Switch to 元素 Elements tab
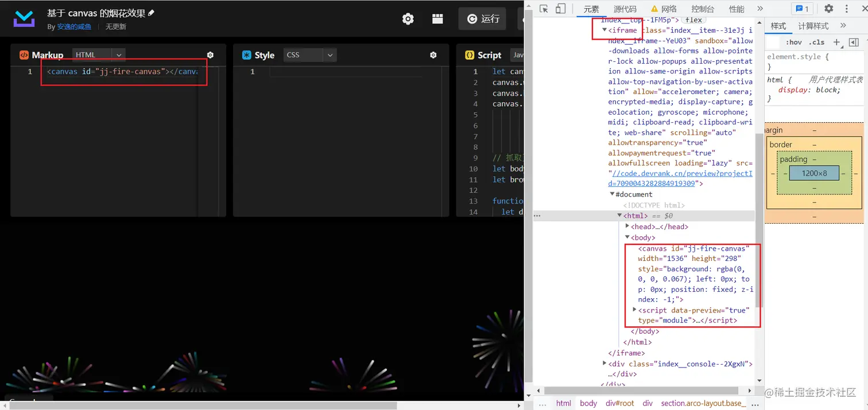The height and width of the screenshot is (410, 868). [x=591, y=9]
